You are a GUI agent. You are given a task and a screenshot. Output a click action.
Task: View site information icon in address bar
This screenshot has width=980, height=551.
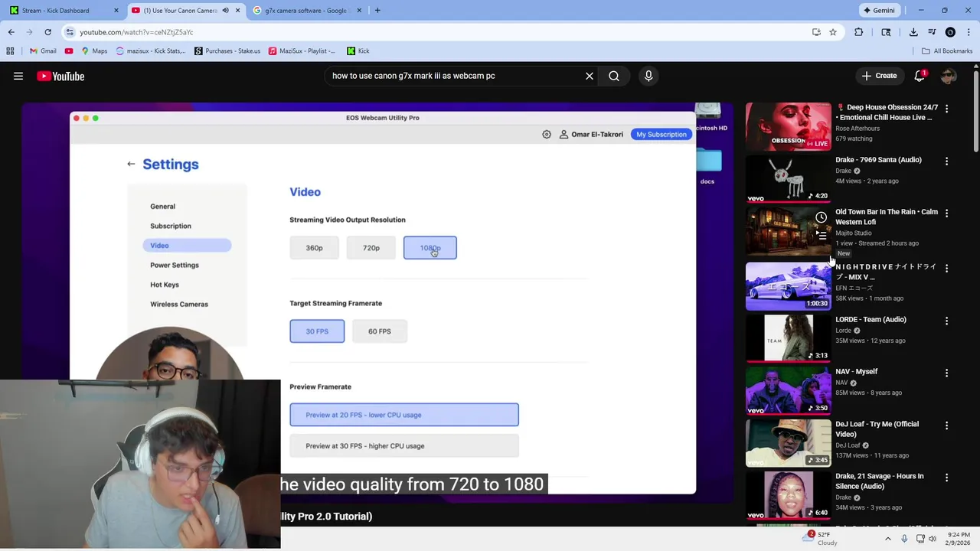pos(70,32)
